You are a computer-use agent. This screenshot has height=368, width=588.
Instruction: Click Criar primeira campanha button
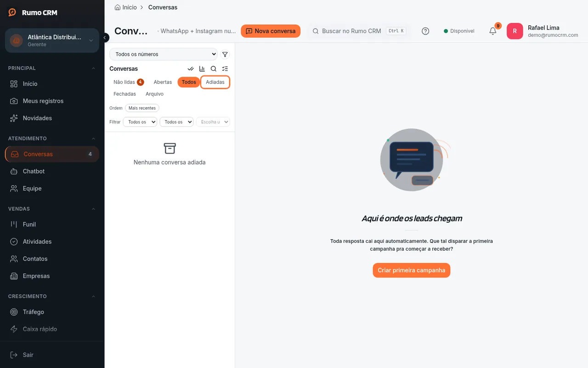412,270
